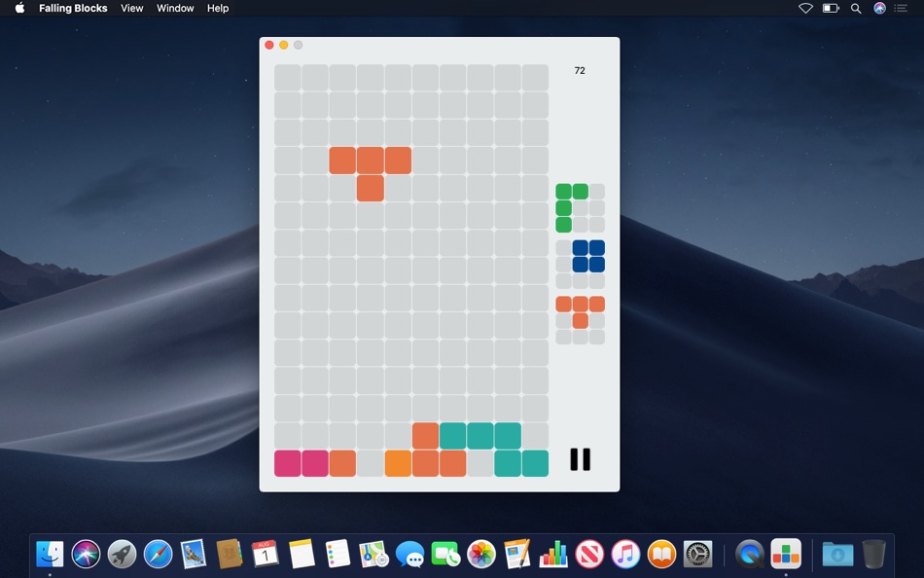Open Photos from the Dock

[x=481, y=555]
